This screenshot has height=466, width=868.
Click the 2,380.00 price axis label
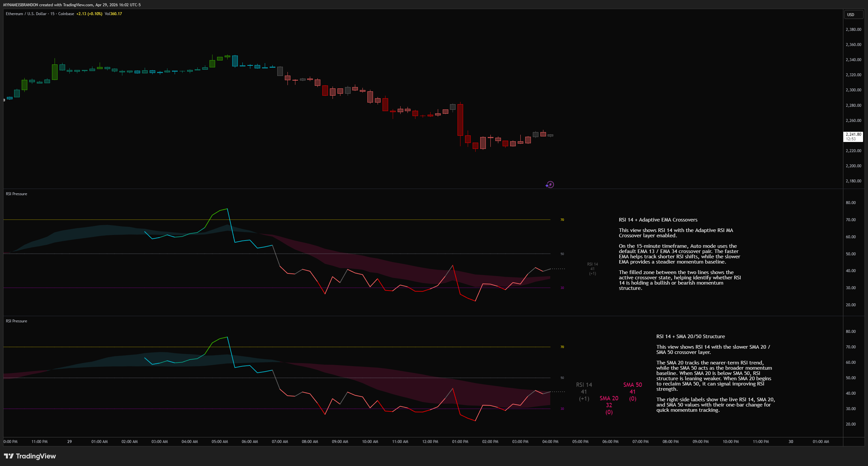(854, 29)
